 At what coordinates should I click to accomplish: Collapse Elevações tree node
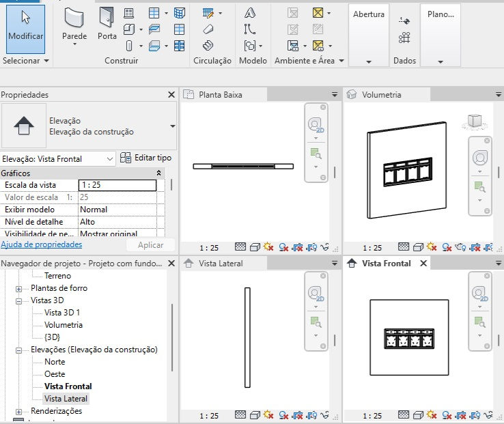[x=18, y=350]
